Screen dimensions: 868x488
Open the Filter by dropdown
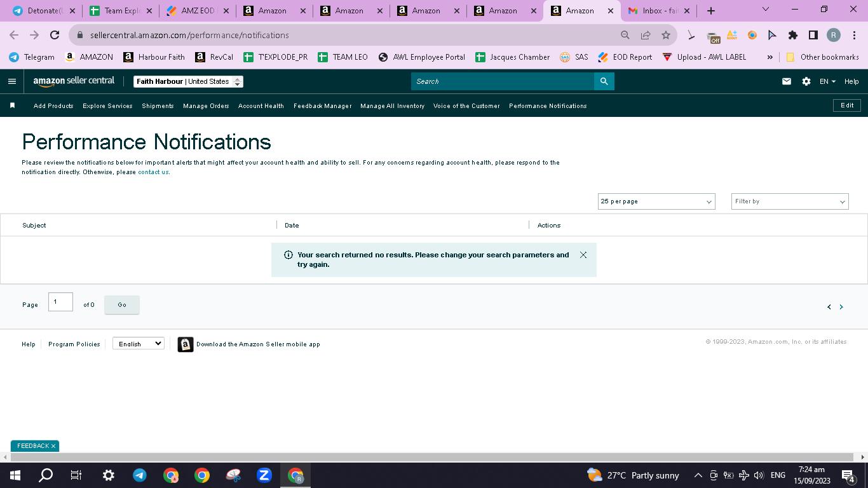pyautogui.click(x=790, y=201)
